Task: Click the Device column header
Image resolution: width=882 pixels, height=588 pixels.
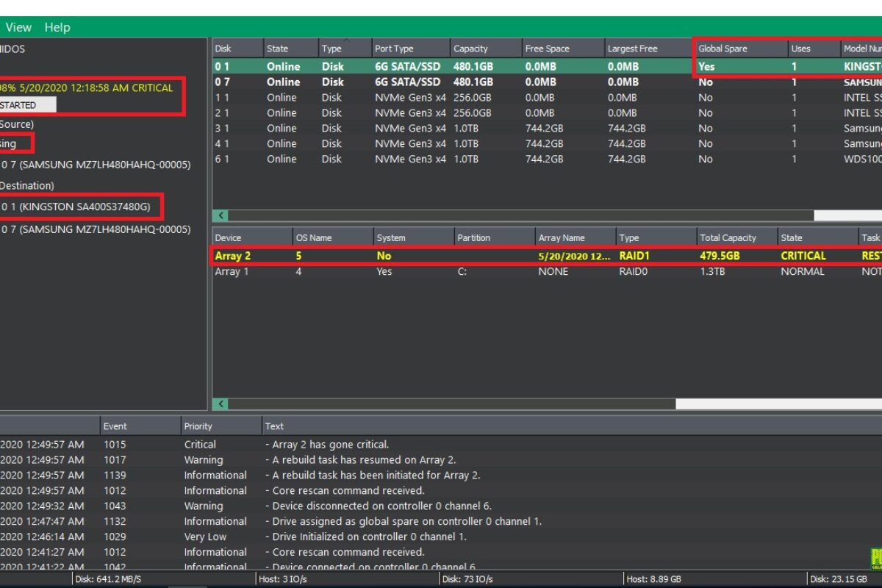Action: tap(251, 237)
